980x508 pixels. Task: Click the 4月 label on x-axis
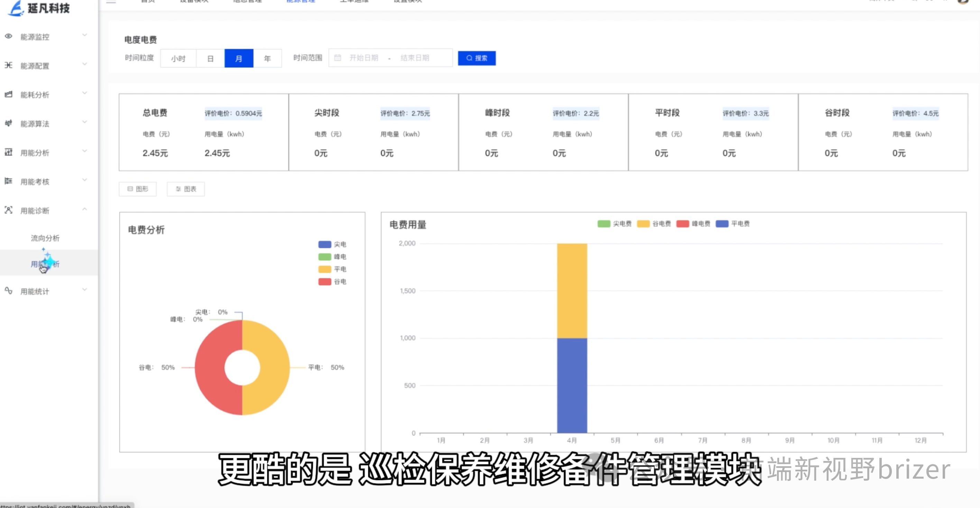coord(572,440)
